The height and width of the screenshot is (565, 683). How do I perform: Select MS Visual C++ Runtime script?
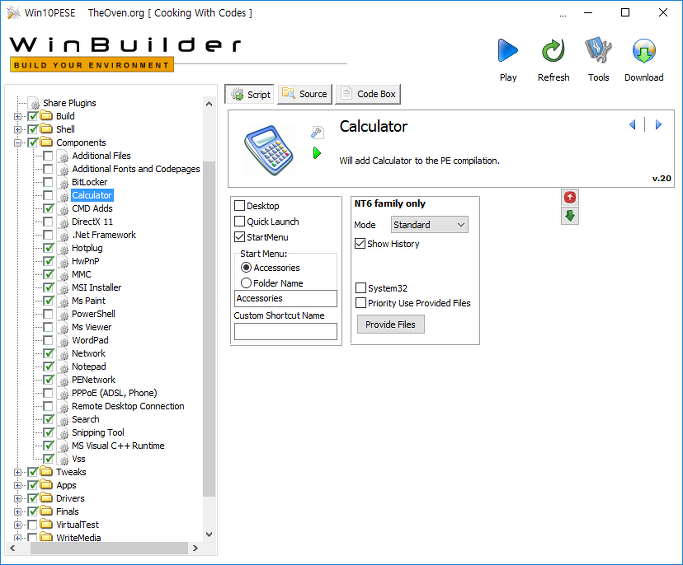tap(118, 446)
